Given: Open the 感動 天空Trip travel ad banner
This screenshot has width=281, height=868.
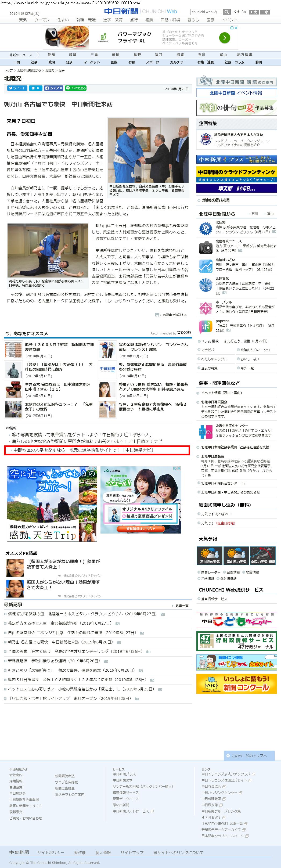Looking at the screenshot, I should pos(52,504).
